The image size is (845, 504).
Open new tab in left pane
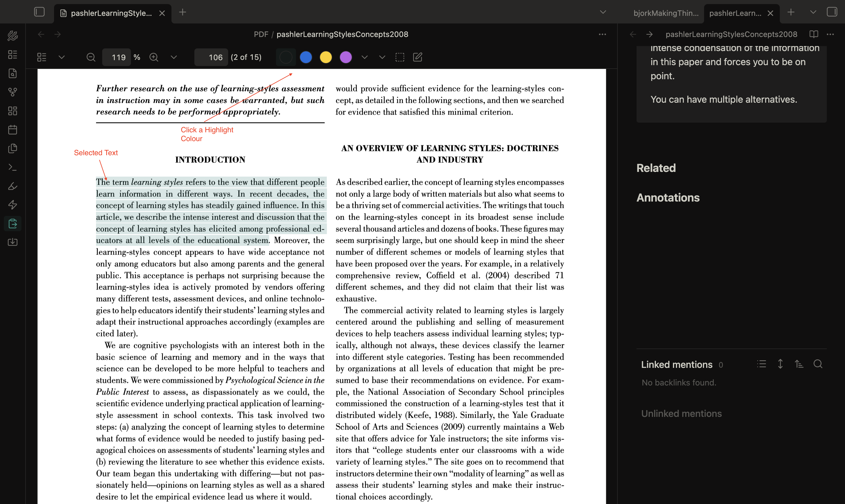tap(183, 13)
